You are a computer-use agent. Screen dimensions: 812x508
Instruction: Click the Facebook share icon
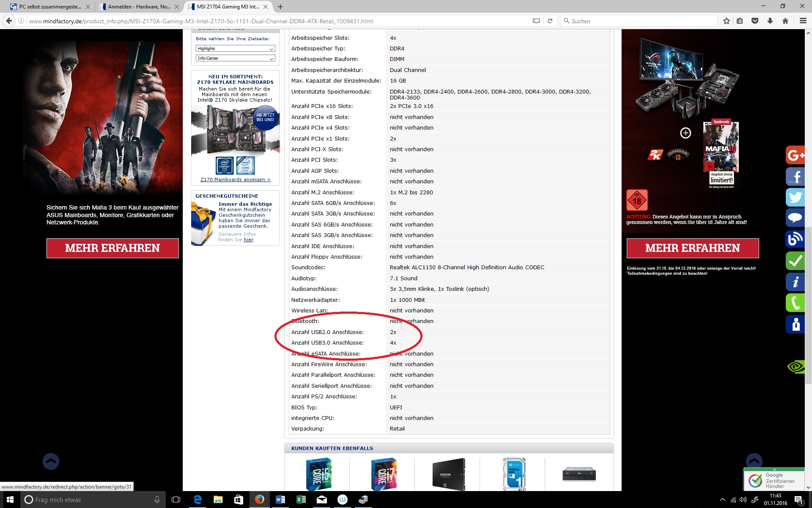795,177
